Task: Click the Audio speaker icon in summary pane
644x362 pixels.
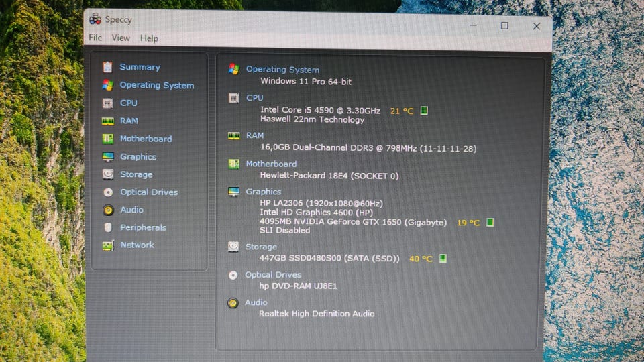Action: (233, 303)
